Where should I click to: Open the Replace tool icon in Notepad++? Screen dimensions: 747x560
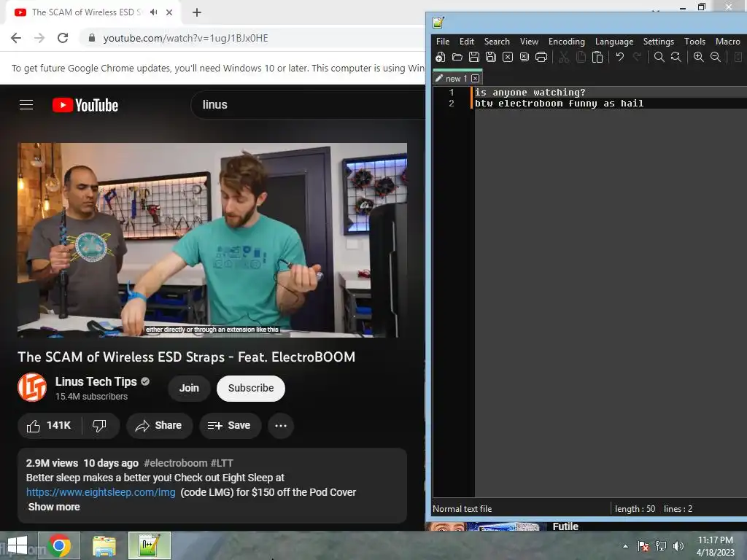pos(676,57)
